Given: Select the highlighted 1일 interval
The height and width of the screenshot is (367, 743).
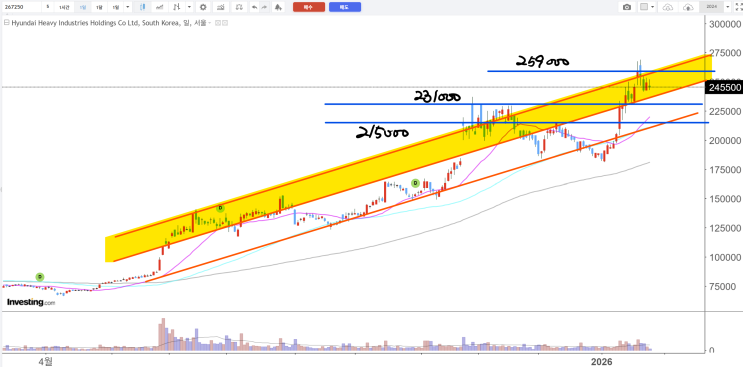Looking at the screenshot, I should click(83, 7).
